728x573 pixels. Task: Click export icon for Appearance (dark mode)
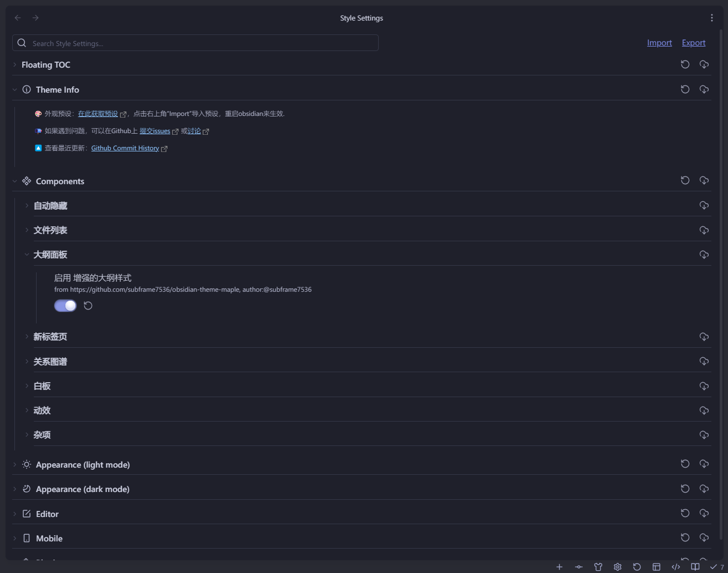pyautogui.click(x=704, y=489)
